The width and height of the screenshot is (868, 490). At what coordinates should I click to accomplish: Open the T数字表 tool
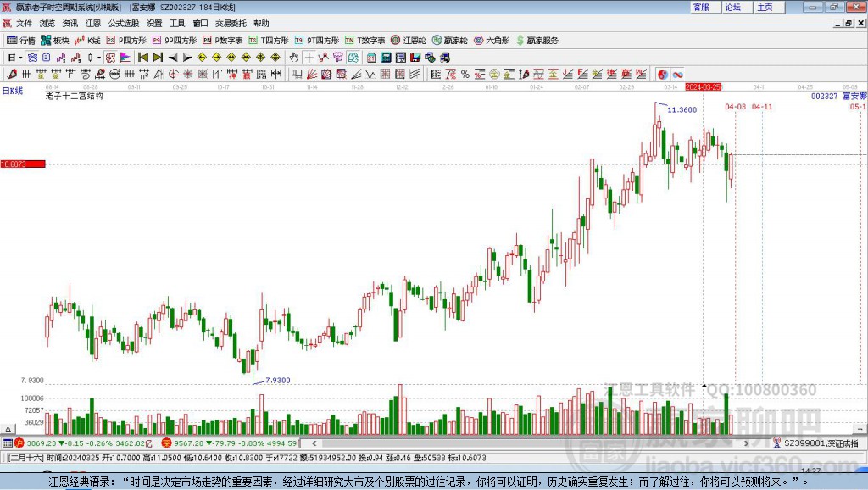coord(364,41)
